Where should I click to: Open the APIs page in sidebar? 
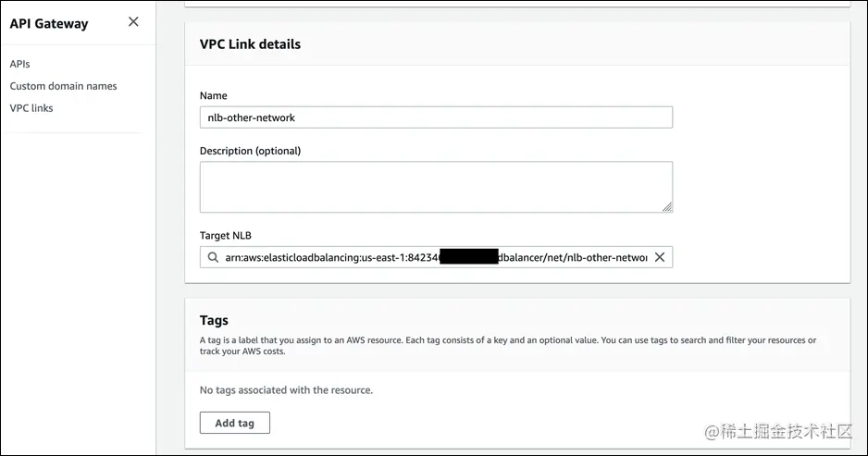[20, 64]
